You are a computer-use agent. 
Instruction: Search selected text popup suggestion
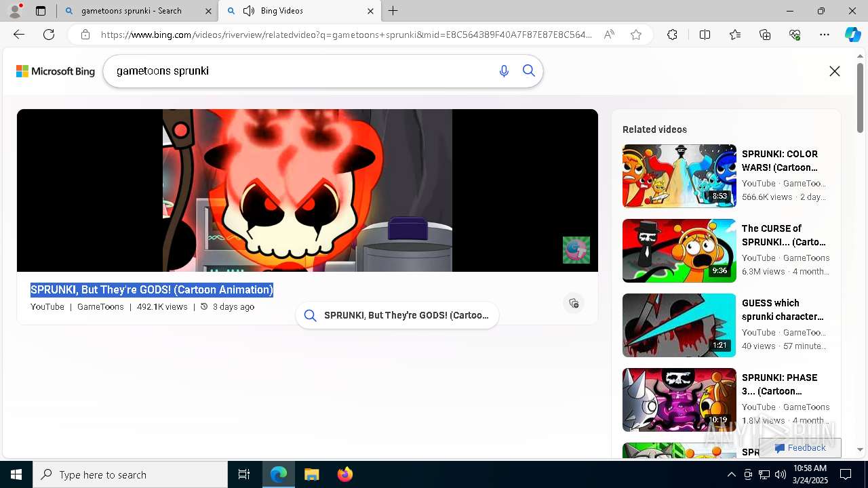(397, 315)
